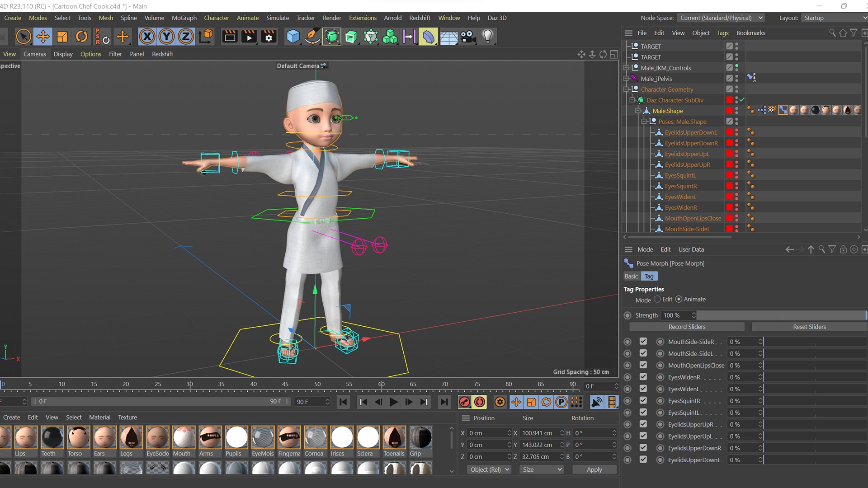Expand the Male_jPelvis tree node
The height and width of the screenshot is (488, 868).
coord(626,79)
